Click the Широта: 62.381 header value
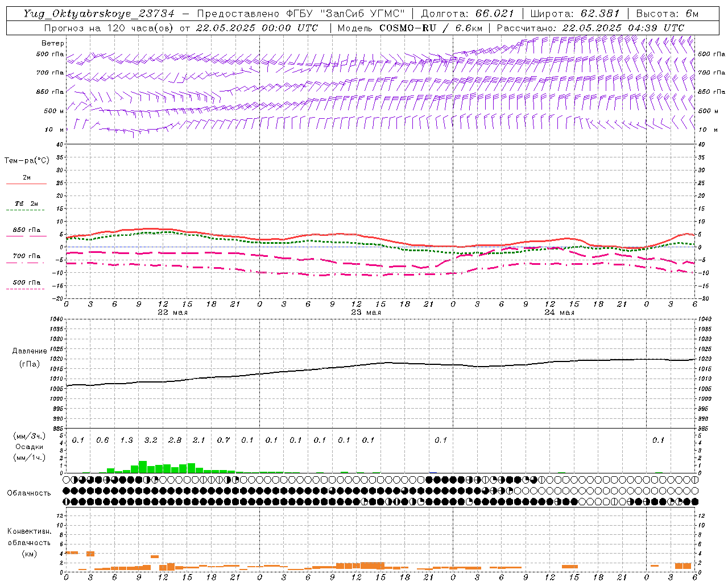Image resolution: width=728 pixels, height=582 pixels. coord(574,14)
